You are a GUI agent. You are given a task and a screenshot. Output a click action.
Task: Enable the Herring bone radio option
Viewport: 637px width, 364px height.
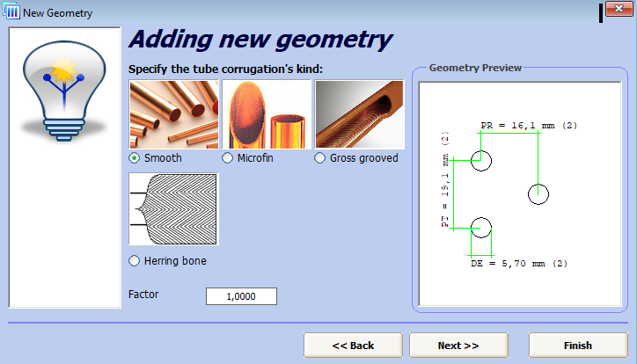(134, 260)
